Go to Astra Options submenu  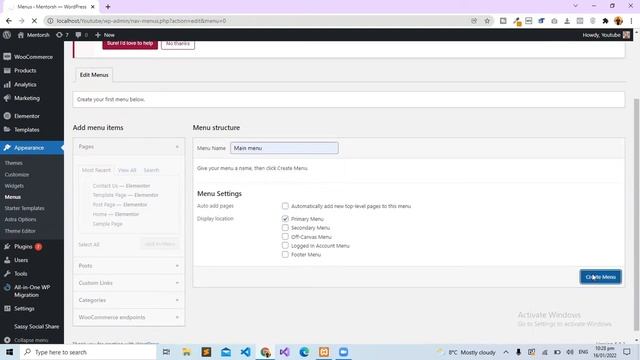[20, 220]
